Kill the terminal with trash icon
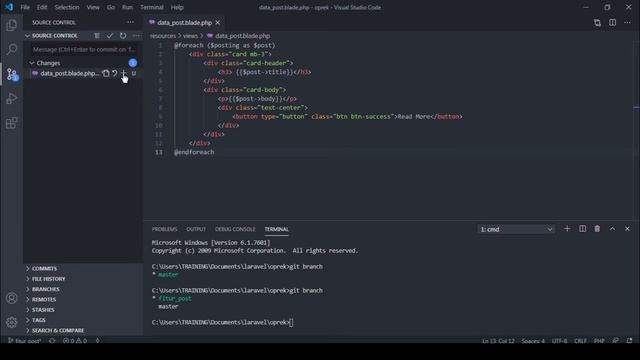 click(597, 229)
